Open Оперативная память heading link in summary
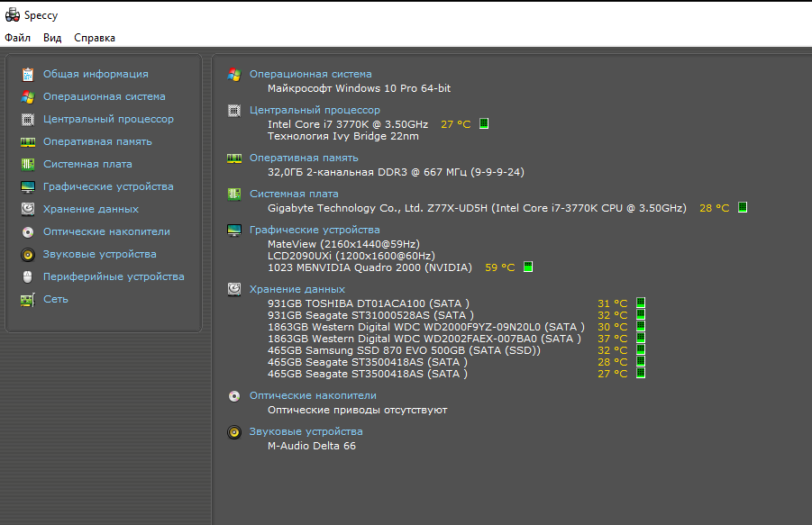This screenshot has height=525, width=812. click(304, 158)
